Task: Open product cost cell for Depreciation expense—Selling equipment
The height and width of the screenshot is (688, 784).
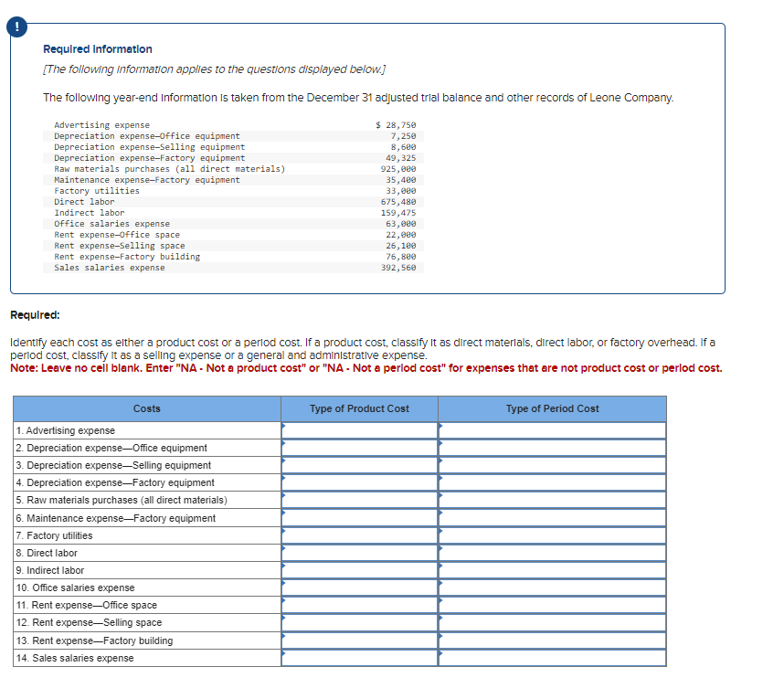Action: [359, 465]
